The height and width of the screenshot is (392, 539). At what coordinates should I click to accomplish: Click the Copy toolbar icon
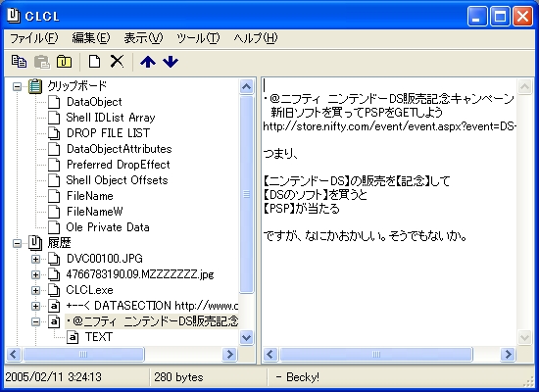click(x=20, y=62)
